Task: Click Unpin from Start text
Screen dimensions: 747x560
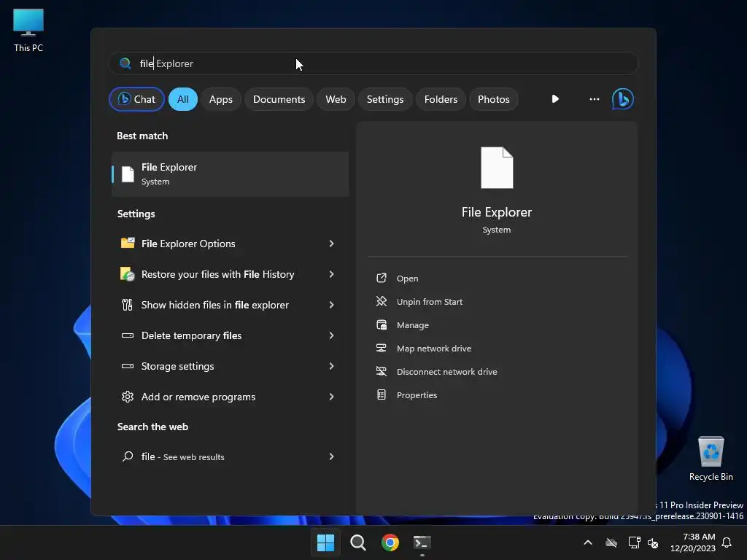Action: (430, 302)
